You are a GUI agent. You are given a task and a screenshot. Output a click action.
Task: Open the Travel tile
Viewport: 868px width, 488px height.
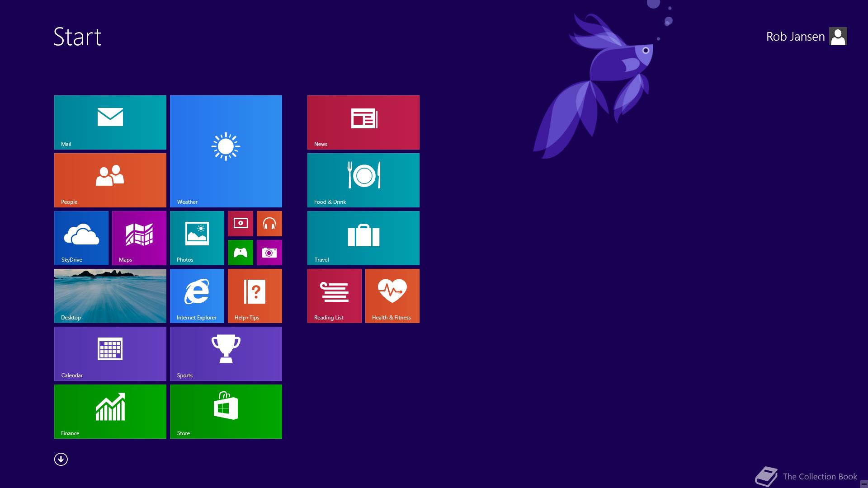363,238
